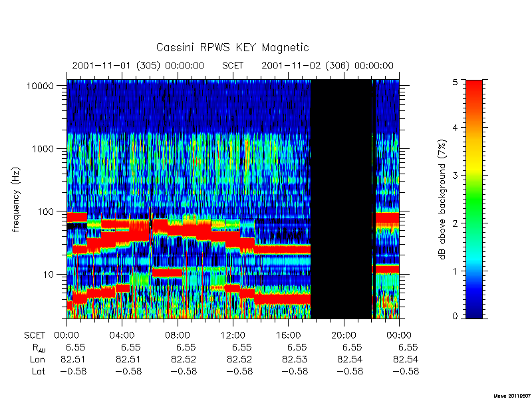Click the red top of the color bar
This screenshot has height=399, width=532.
pos(474,88)
